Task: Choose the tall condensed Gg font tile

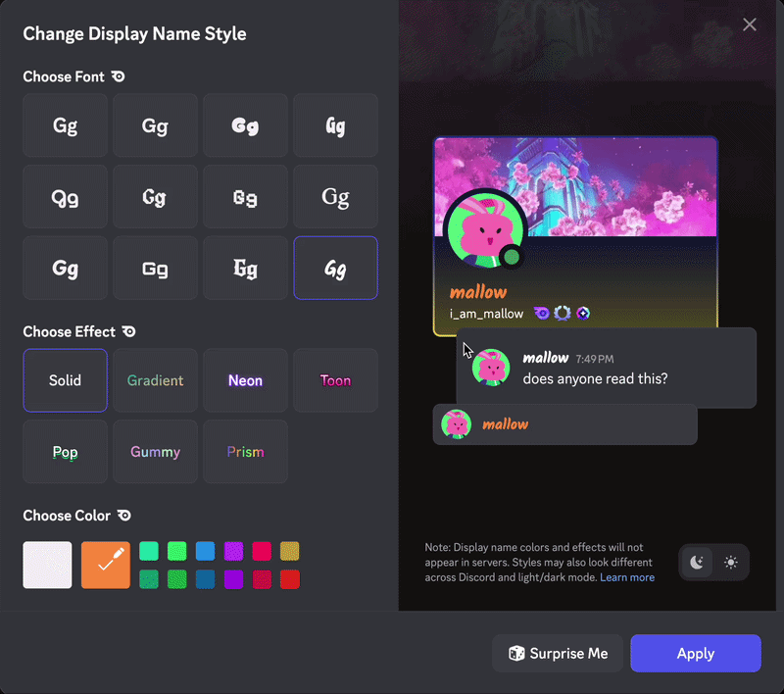Action: click(335, 125)
